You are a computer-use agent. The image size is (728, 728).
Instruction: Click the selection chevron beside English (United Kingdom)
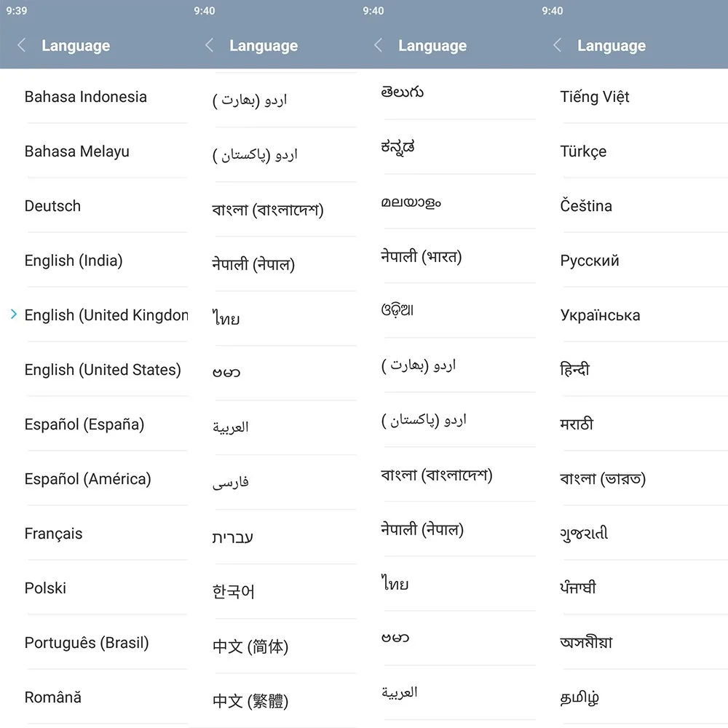tap(13, 314)
